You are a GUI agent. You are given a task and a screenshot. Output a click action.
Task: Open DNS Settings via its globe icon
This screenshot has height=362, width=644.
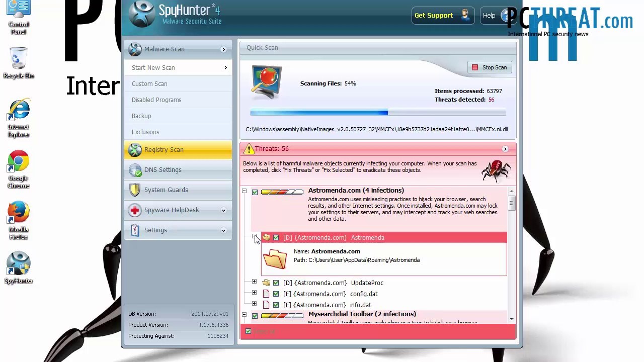pyautogui.click(x=135, y=170)
